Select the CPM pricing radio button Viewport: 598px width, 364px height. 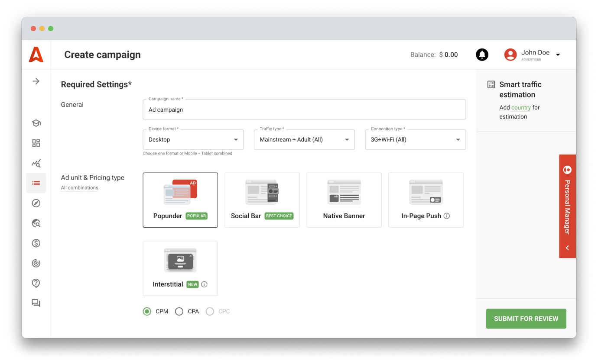147,311
